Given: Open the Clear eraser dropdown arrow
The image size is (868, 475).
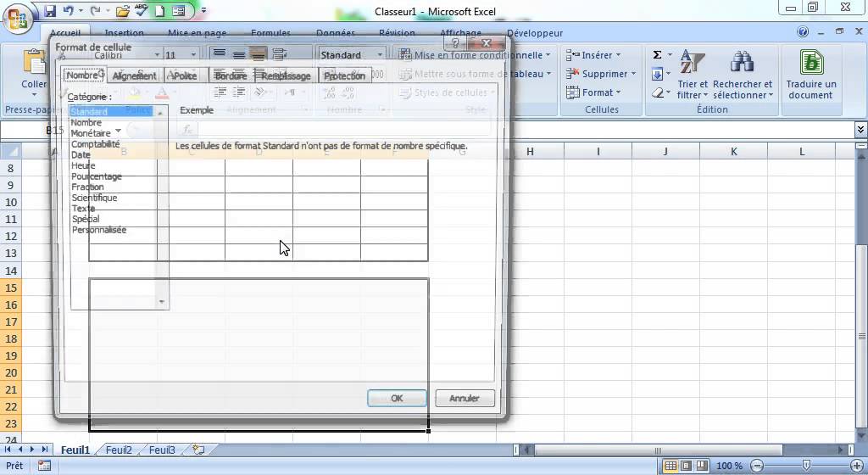Looking at the screenshot, I should pos(669,93).
